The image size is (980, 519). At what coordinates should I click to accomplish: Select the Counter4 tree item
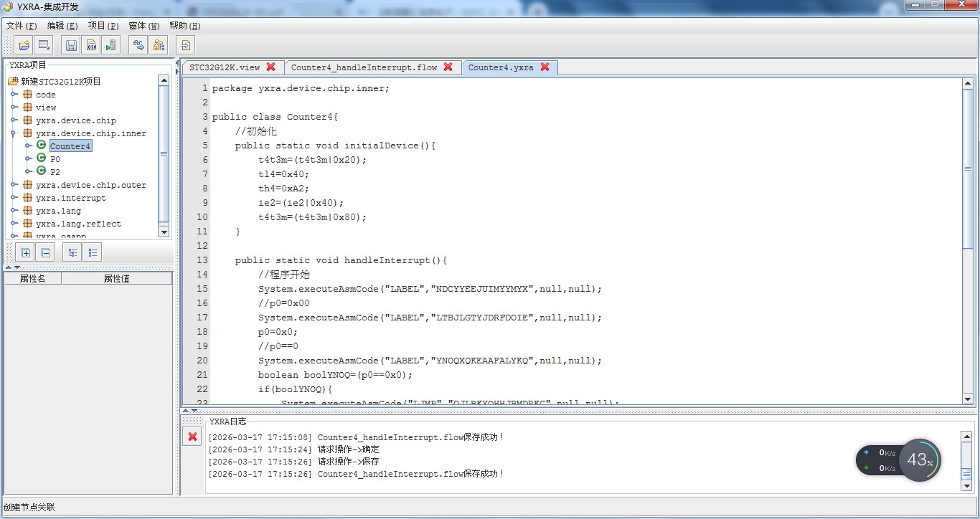coord(70,146)
